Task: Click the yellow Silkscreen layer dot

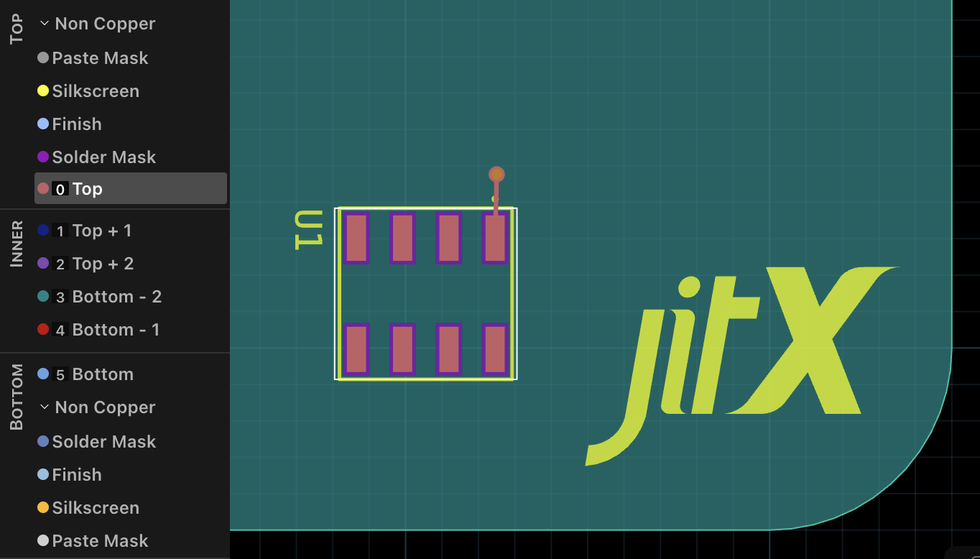Action: [44, 91]
